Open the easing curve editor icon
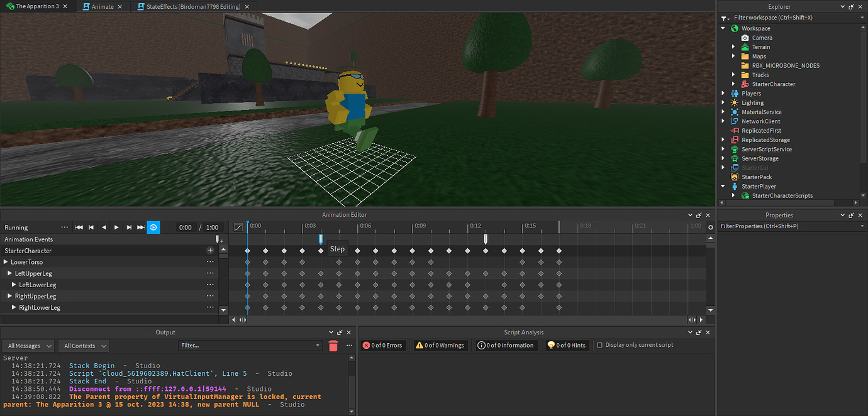The height and width of the screenshot is (416, 868). click(x=237, y=226)
